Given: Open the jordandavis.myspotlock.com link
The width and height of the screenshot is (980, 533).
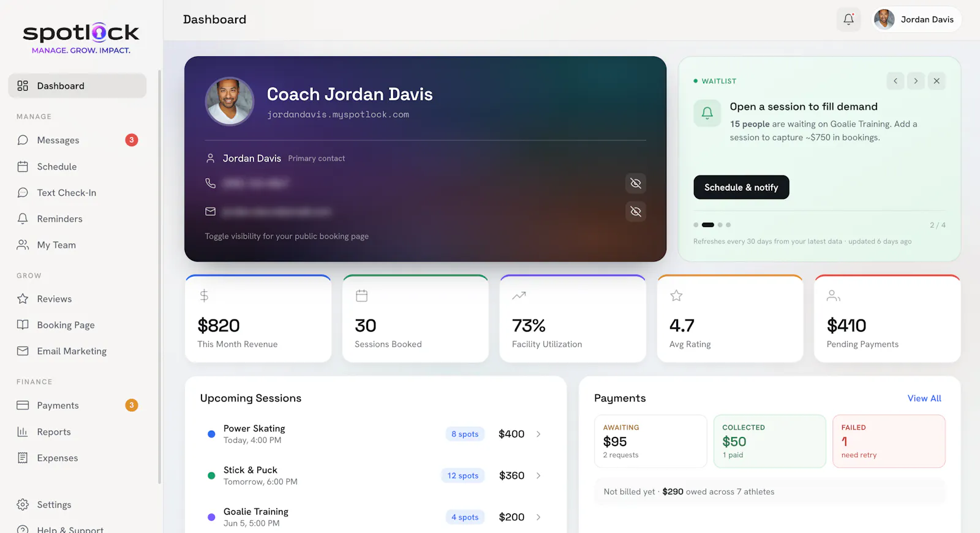Looking at the screenshot, I should coord(338,114).
